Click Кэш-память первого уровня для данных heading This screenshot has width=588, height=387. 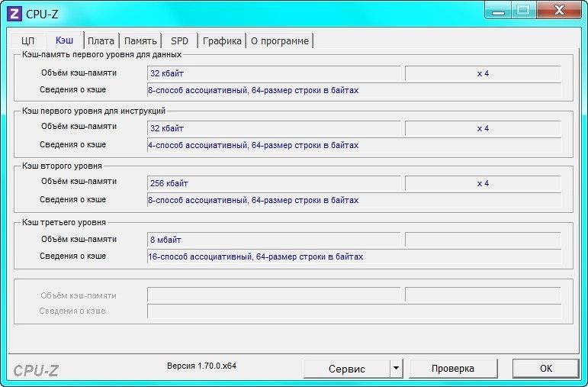(x=101, y=54)
